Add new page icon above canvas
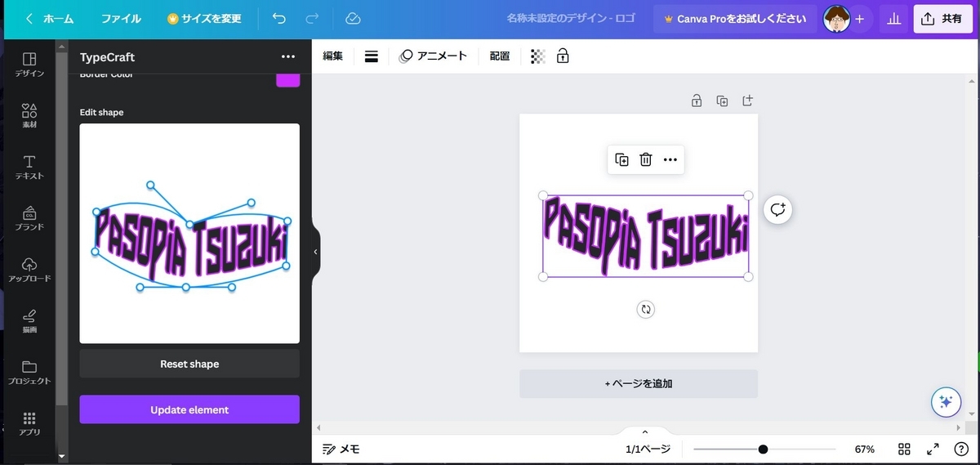 pyautogui.click(x=747, y=101)
